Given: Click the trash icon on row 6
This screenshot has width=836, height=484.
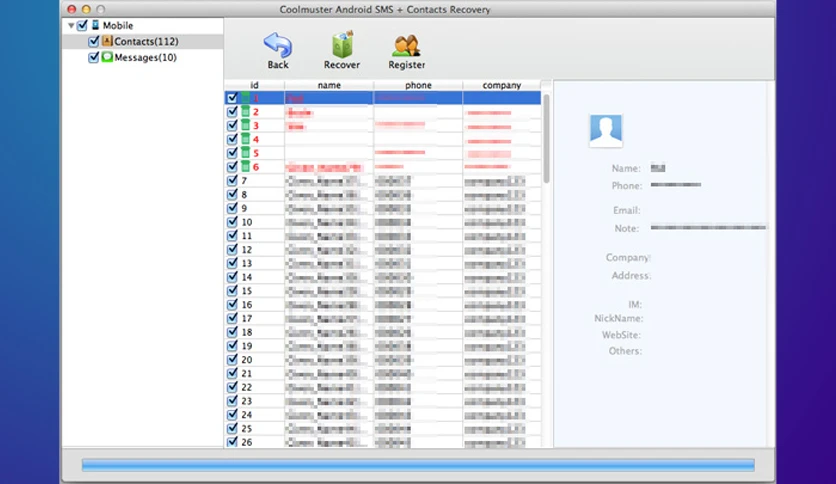Looking at the screenshot, I should (245, 166).
